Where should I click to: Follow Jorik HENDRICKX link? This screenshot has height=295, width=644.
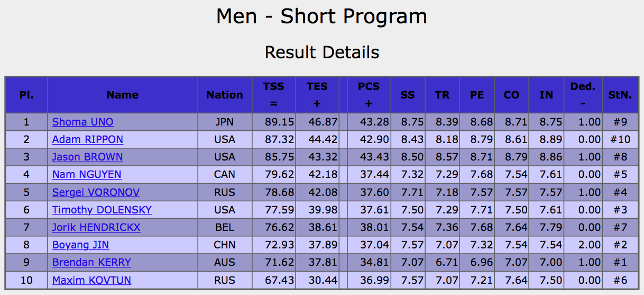pos(96,227)
